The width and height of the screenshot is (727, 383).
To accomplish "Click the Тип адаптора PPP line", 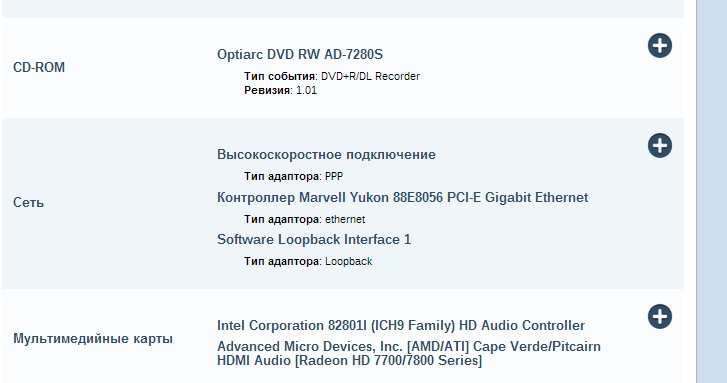I will [x=293, y=176].
